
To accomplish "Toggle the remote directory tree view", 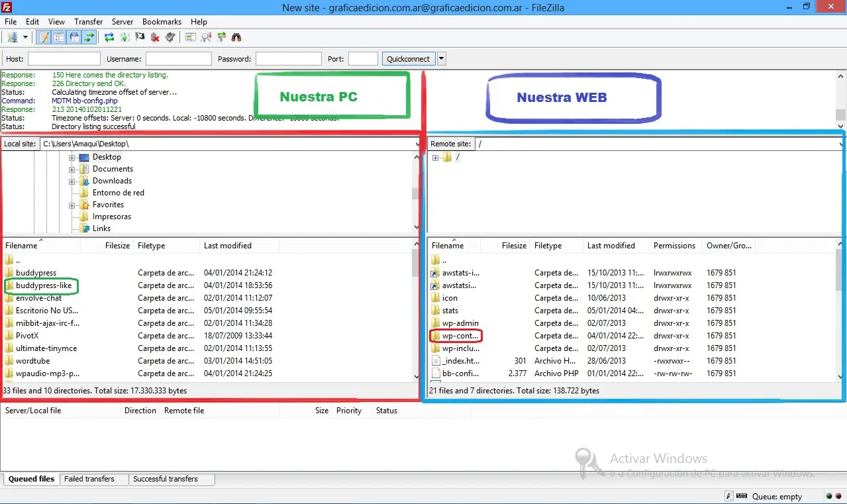I will [x=74, y=38].
